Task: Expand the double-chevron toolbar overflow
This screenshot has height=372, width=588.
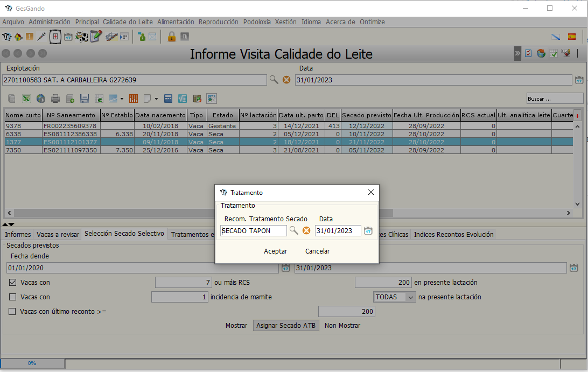Action: [517, 53]
